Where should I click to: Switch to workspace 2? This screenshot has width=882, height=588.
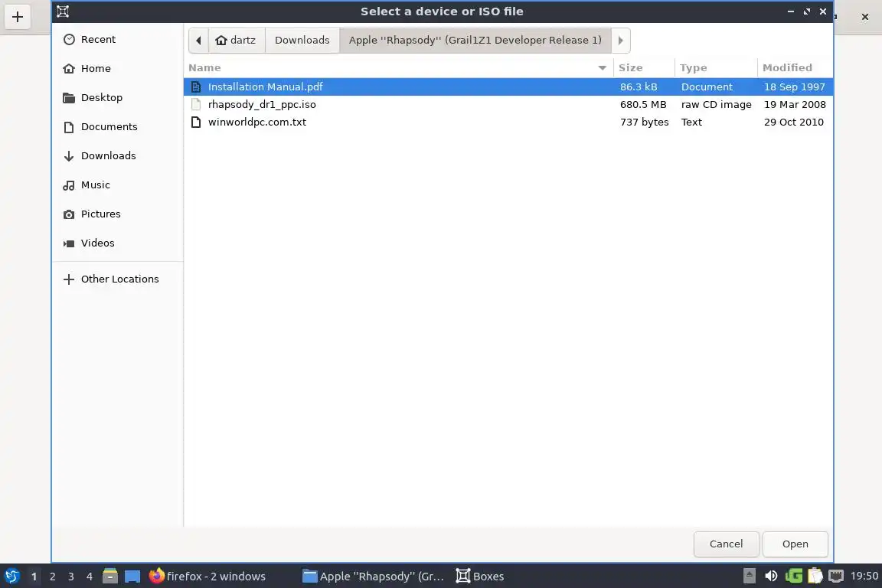52,577
